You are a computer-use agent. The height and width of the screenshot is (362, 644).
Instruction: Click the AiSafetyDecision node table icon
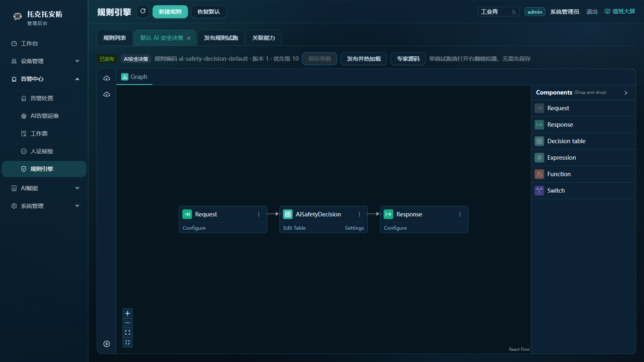288,214
